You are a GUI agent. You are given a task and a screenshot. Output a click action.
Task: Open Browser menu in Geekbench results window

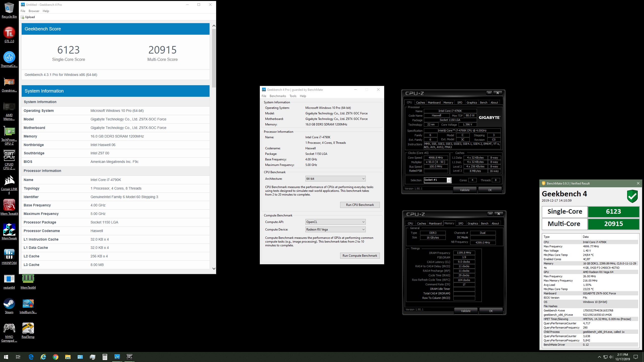point(34,11)
